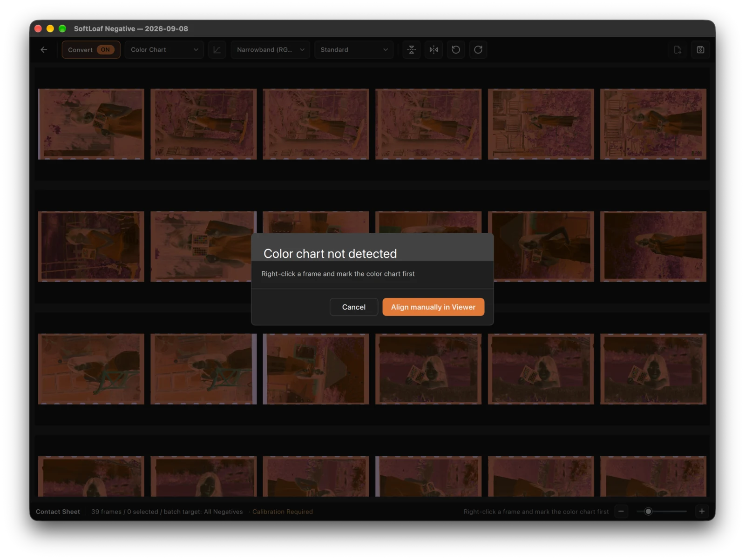This screenshot has height=560, width=745.
Task: Click the save icon in toolbar
Action: [x=700, y=50]
